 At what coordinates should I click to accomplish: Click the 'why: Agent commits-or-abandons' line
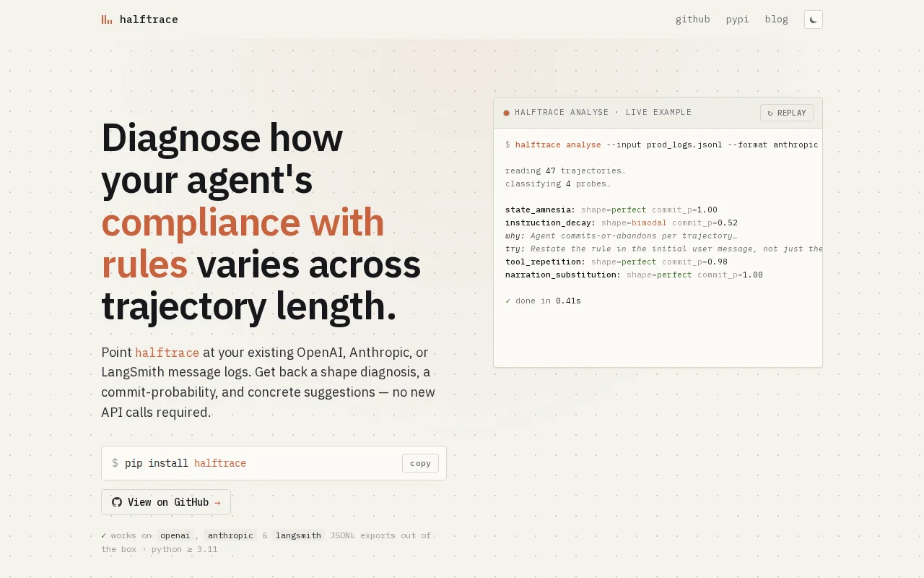point(621,236)
